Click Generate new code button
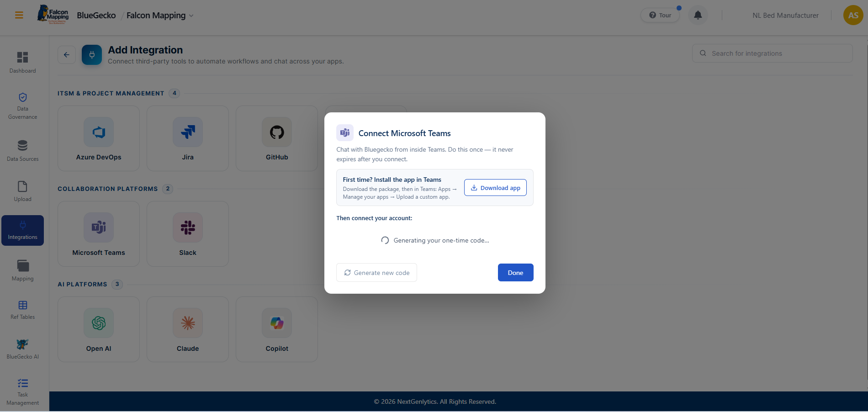 point(376,273)
